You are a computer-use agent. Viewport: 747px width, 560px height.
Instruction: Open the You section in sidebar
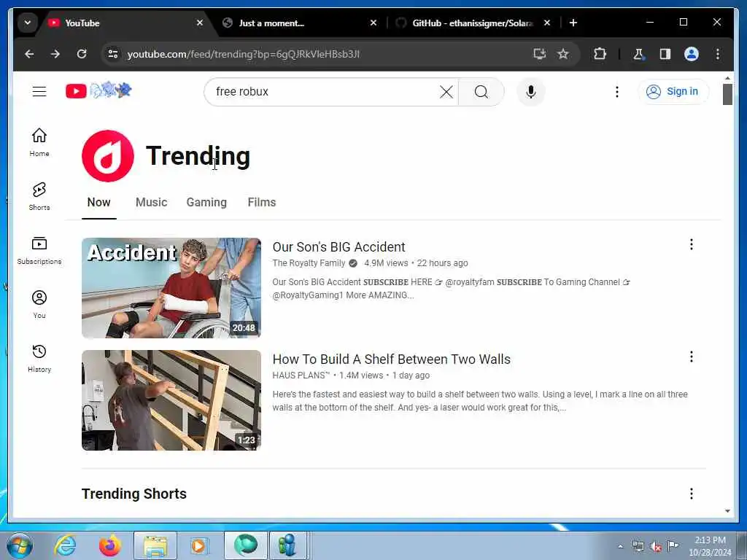click(39, 304)
